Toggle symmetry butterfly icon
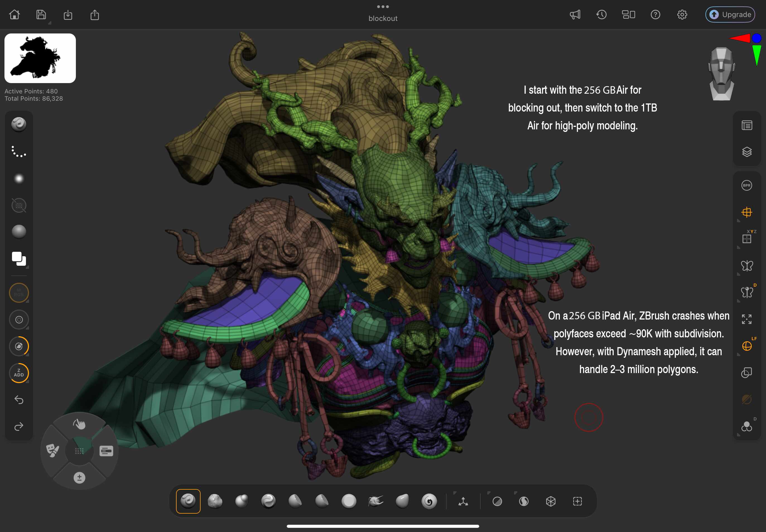Image resolution: width=766 pixels, height=532 pixels. tap(747, 266)
